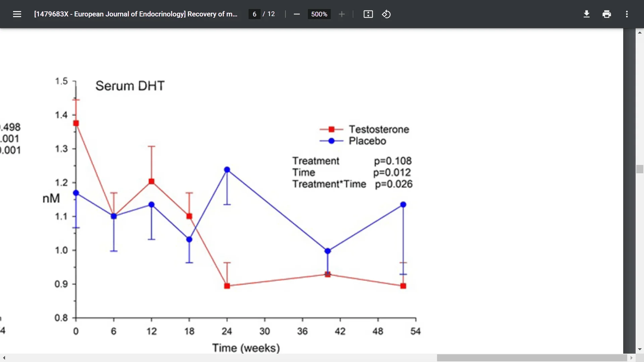
Task: Click the '30' x-axis tick label
Action: 265,331
